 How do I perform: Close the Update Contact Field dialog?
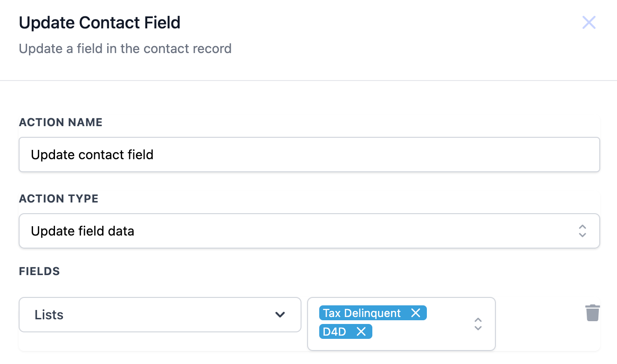(589, 22)
